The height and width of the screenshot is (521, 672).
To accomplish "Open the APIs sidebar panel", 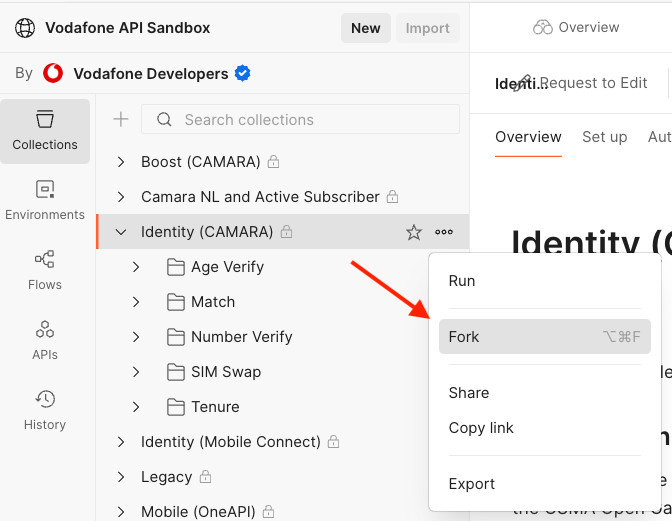I will tap(45, 340).
